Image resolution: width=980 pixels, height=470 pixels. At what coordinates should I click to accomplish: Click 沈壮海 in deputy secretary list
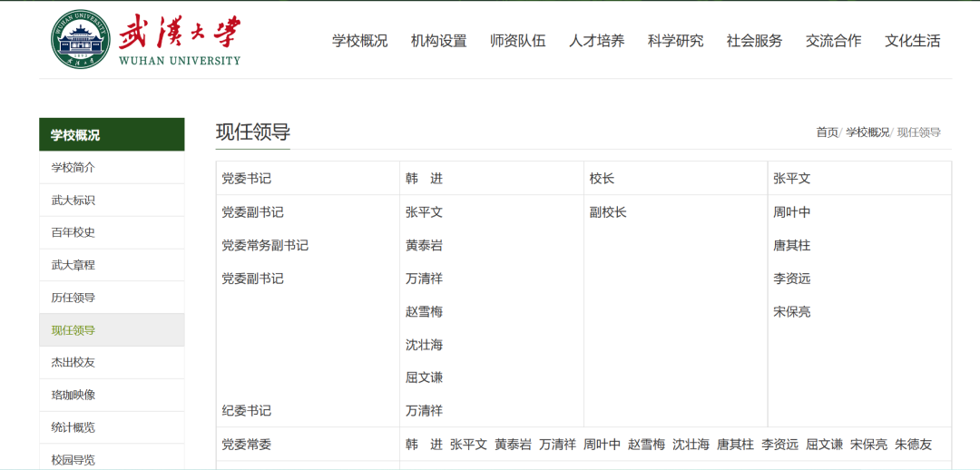[424, 345]
